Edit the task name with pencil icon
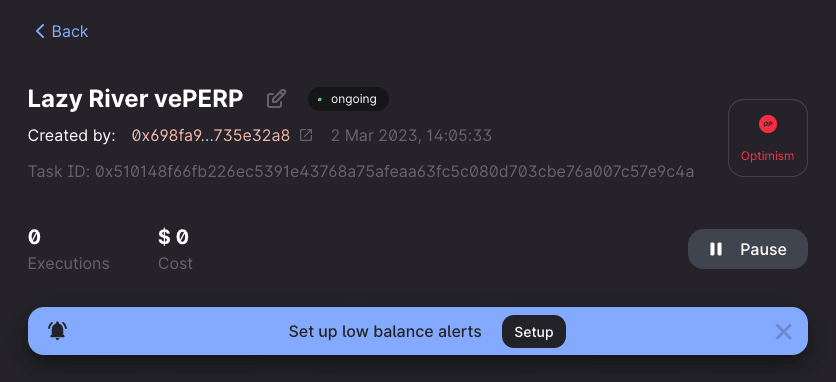Screen dimensions: 836x382 (x=276, y=99)
